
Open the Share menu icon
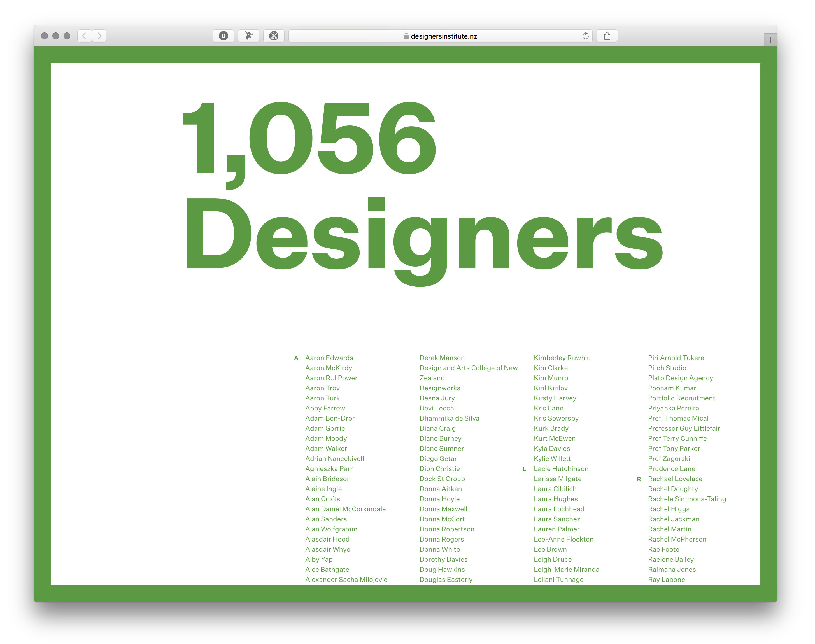pos(607,36)
